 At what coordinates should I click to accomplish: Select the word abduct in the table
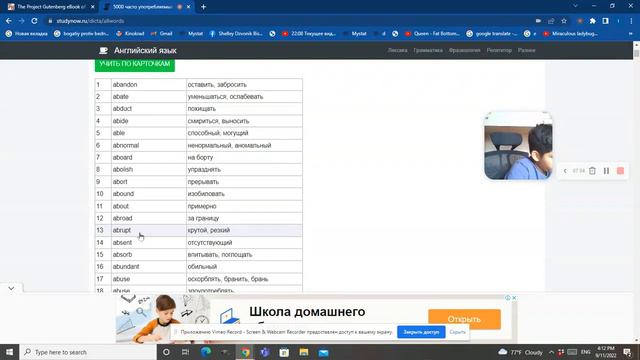122,109
